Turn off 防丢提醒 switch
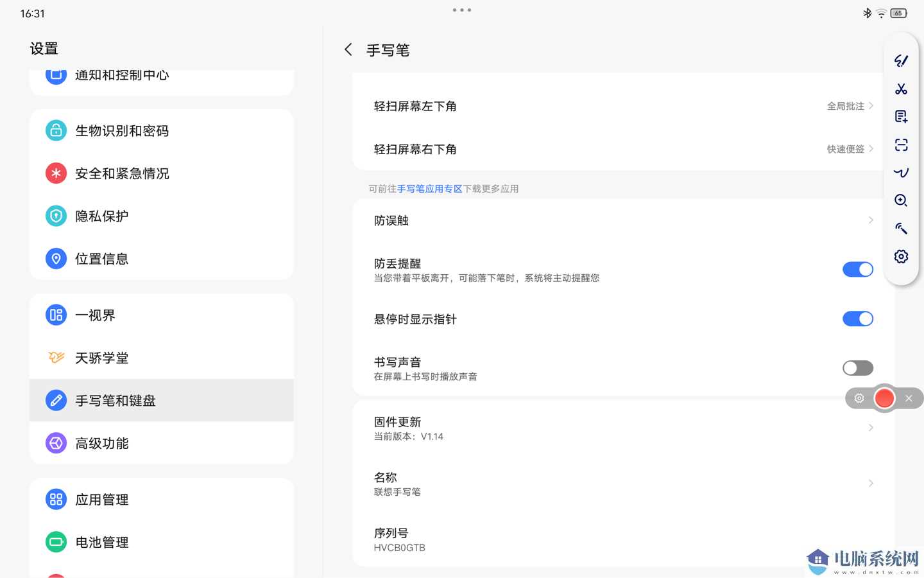This screenshot has width=924, height=578. click(x=857, y=269)
